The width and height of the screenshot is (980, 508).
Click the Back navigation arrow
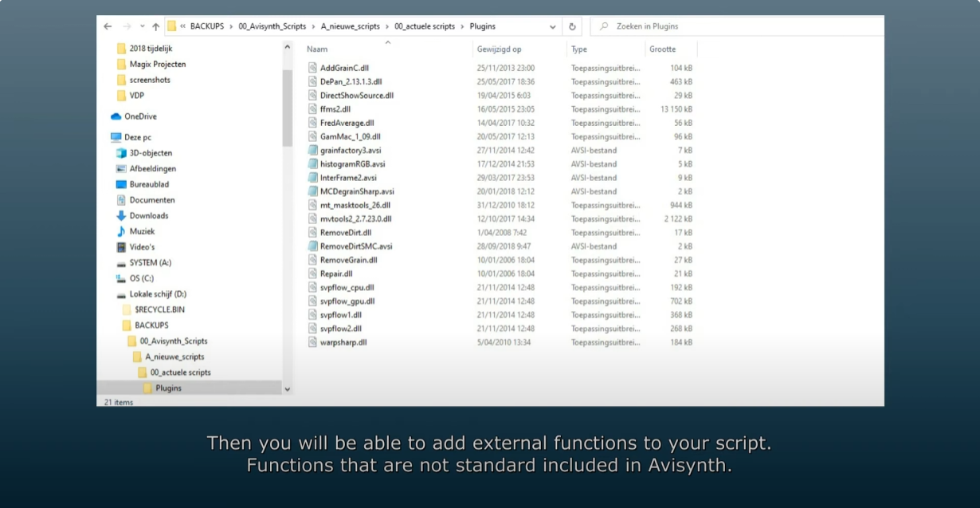pyautogui.click(x=108, y=26)
